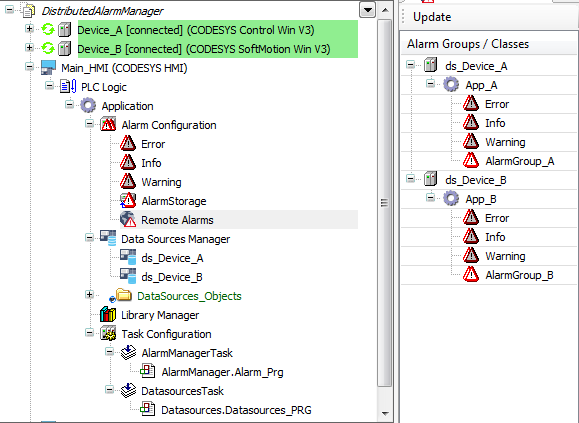
Task: Click the device tree vertical scrollbar thumb
Action: point(384,203)
